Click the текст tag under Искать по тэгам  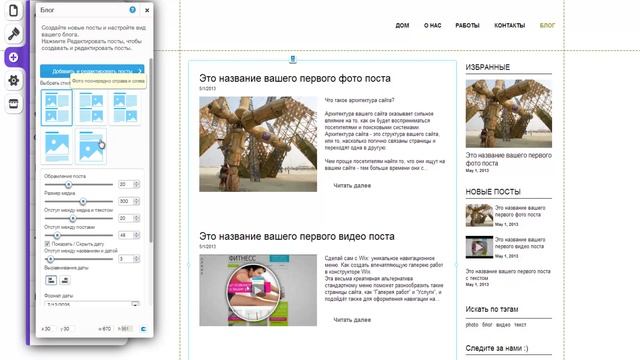point(520,325)
